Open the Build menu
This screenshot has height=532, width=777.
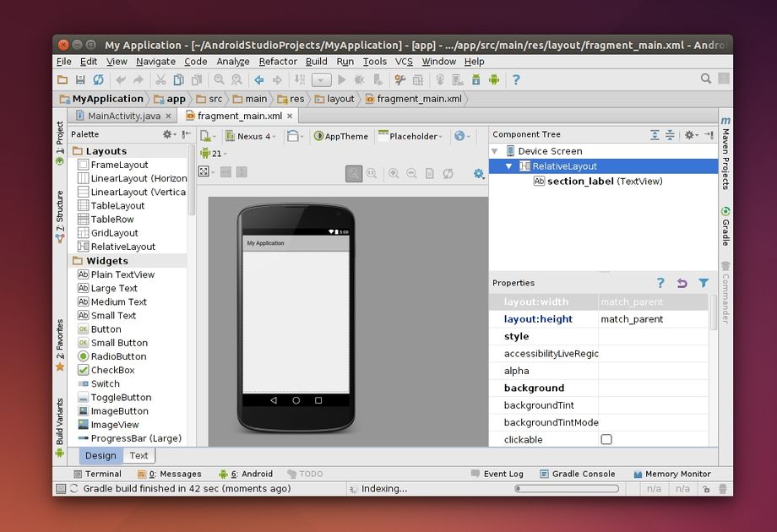316,62
